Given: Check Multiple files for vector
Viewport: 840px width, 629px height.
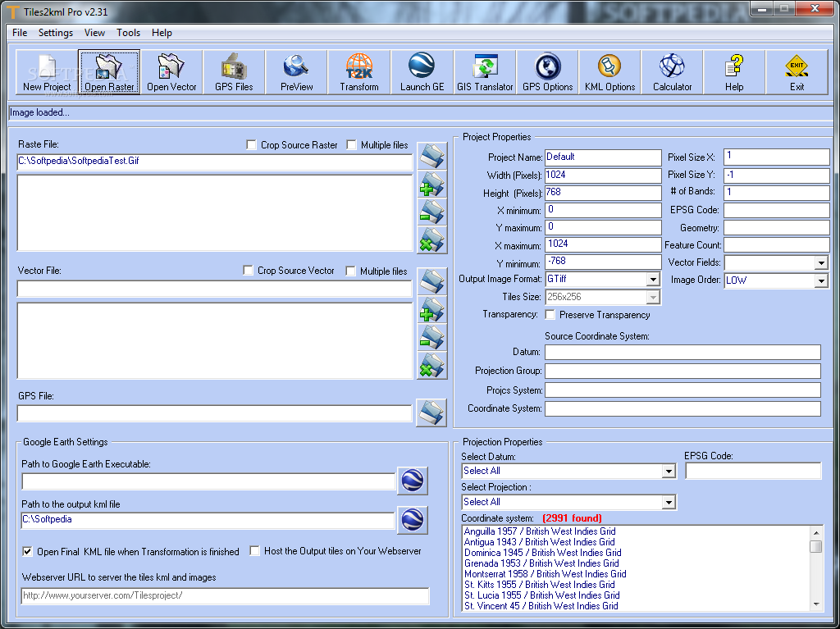Looking at the screenshot, I should pyautogui.click(x=350, y=271).
